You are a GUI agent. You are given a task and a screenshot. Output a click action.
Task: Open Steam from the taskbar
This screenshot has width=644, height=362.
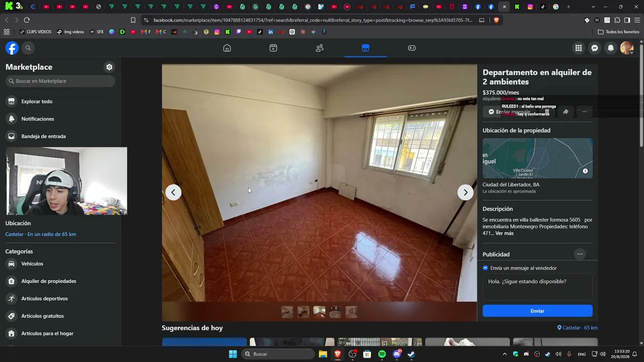click(x=411, y=354)
